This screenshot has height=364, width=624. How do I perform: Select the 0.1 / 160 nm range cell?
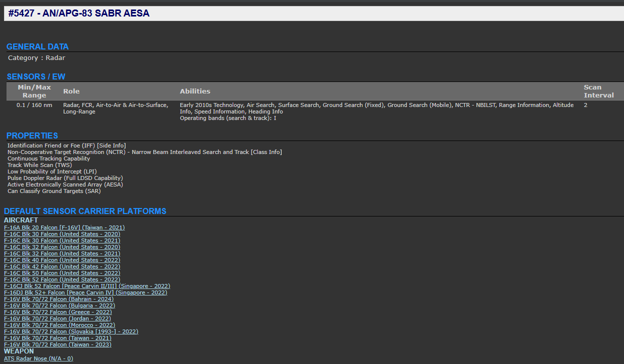coord(35,105)
